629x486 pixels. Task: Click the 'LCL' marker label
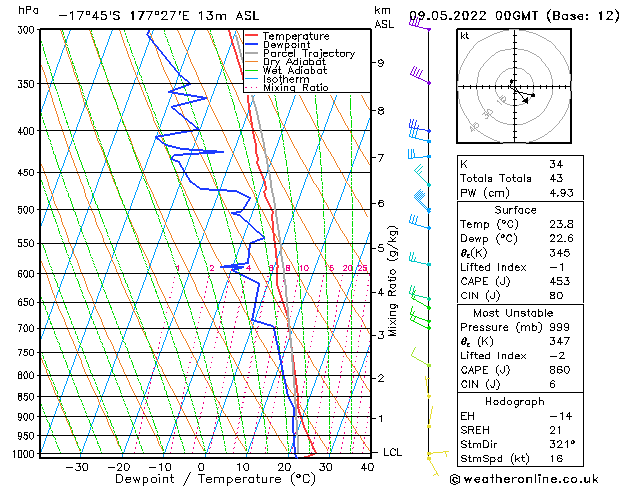[392, 452]
